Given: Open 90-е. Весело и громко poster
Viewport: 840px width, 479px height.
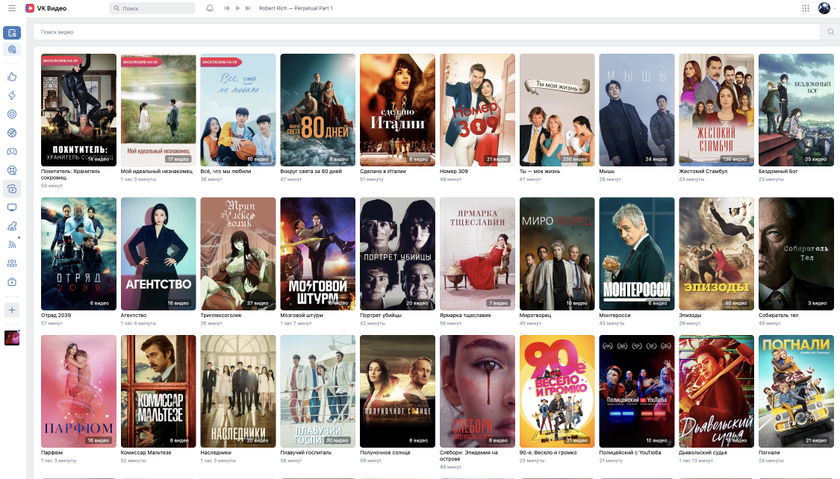Looking at the screenshot, I should (557, 391).
